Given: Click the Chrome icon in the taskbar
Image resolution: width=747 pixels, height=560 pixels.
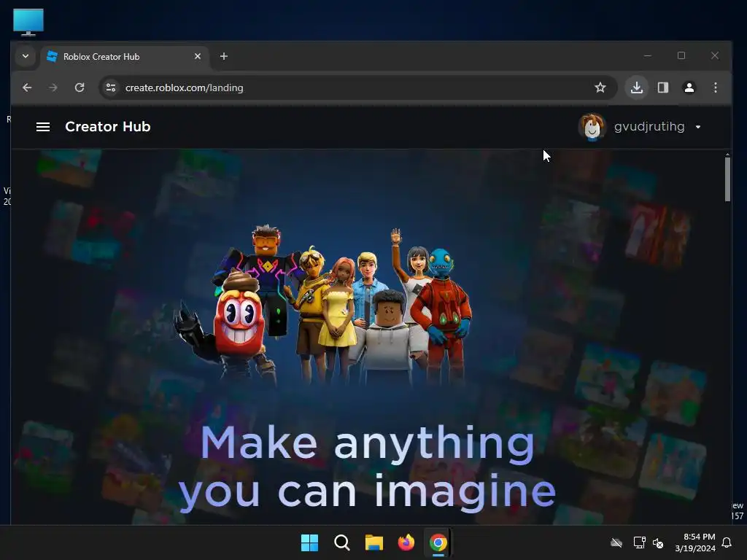Looking at the screenshot, I should pos(438,542).
